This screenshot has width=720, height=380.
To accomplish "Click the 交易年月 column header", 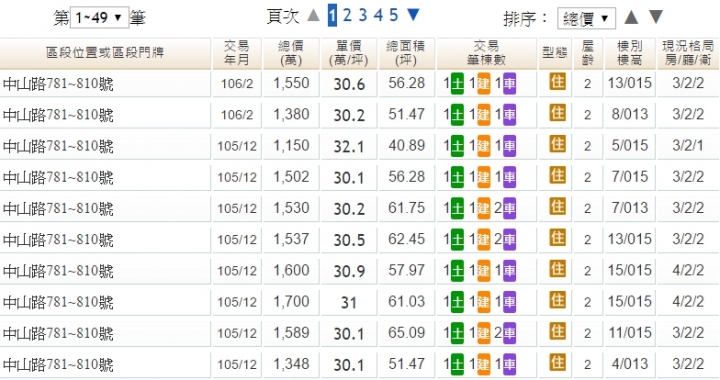I will click(237, 53).
